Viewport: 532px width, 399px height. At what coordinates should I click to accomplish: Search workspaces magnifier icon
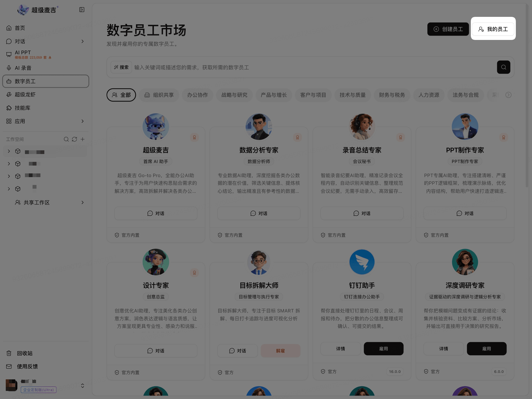[66, 139]
